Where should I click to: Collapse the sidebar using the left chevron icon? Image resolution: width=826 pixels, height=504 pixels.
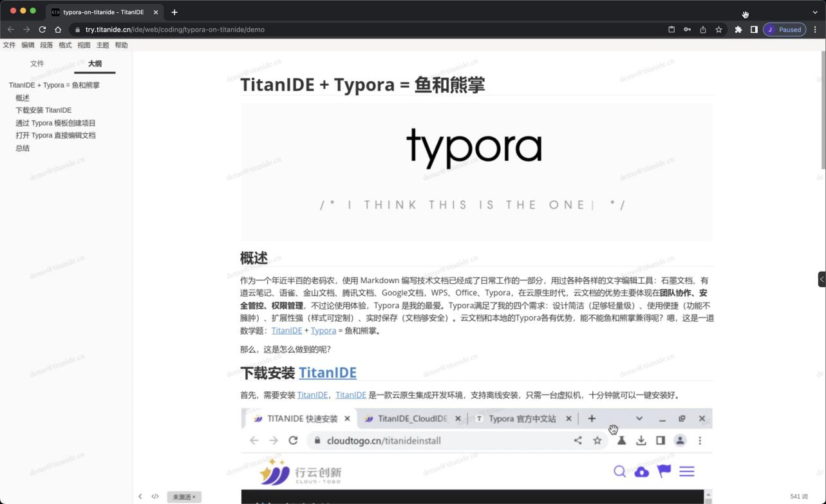pyautogui.click(x=140, y=496)
